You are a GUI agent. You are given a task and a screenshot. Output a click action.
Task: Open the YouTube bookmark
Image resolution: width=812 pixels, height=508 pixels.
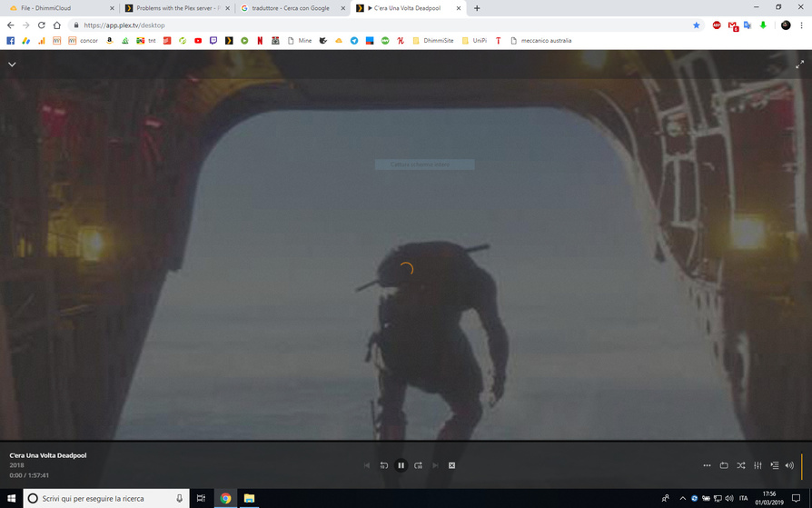(198, 40)
